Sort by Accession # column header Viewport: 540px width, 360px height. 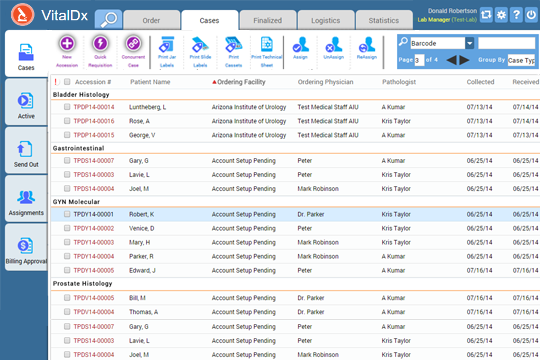pos(93,82)
